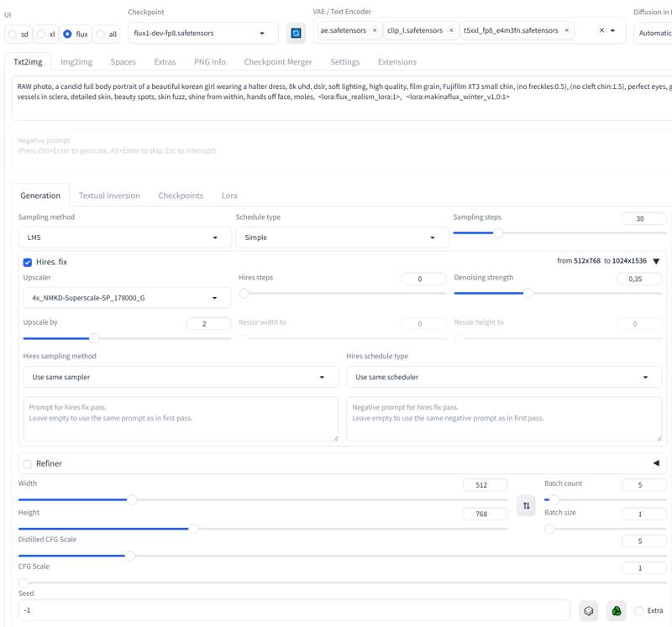Refresh the checkpoint list with the blue icon
672x627 pixels.
tap(296, 33)
